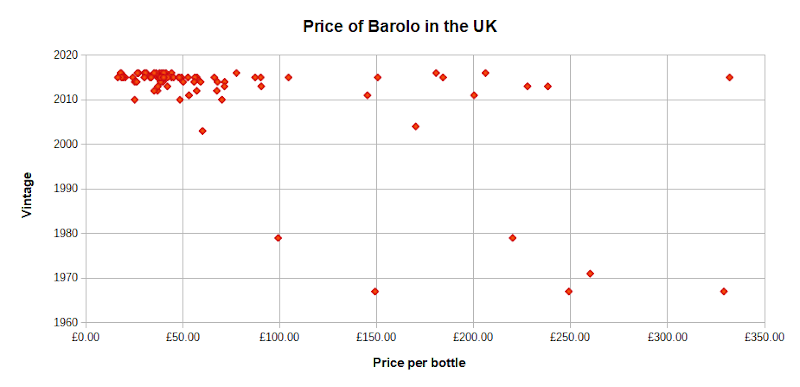Select the 2013 data point near £238

pyautogui.click(x=547, y=86)
